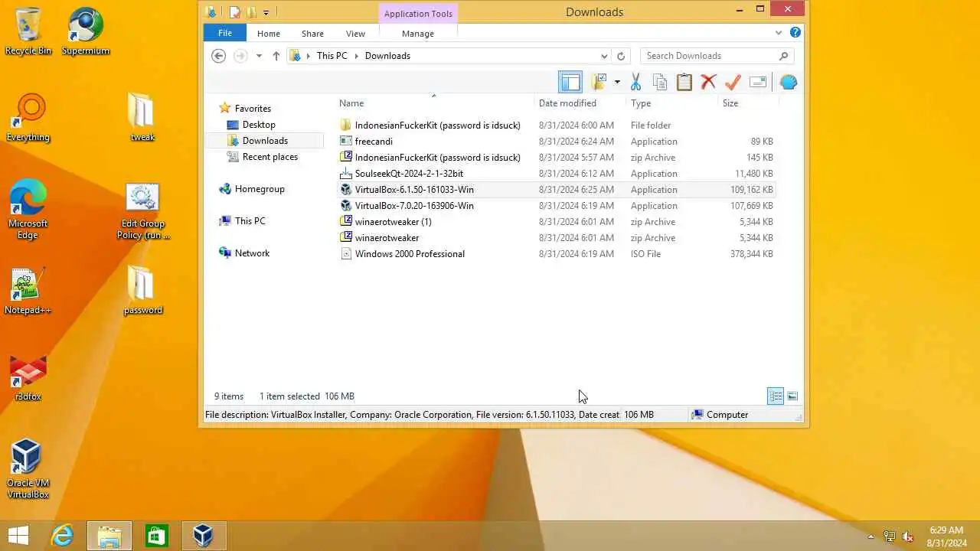980x551 pixels.
Task: Open the File menu
Action: point(225,33)
